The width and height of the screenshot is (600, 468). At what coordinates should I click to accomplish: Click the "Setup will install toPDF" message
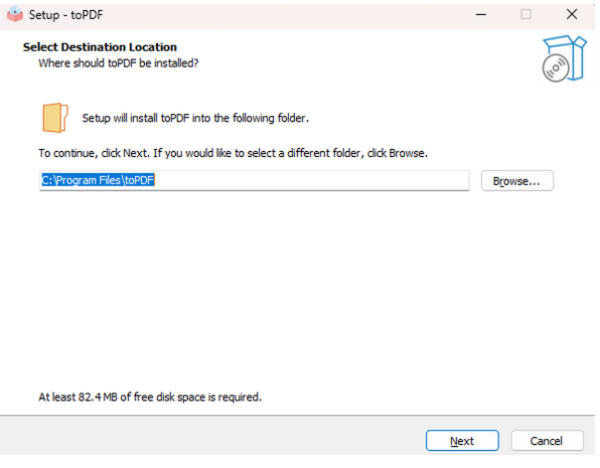(x=195, y=118)
